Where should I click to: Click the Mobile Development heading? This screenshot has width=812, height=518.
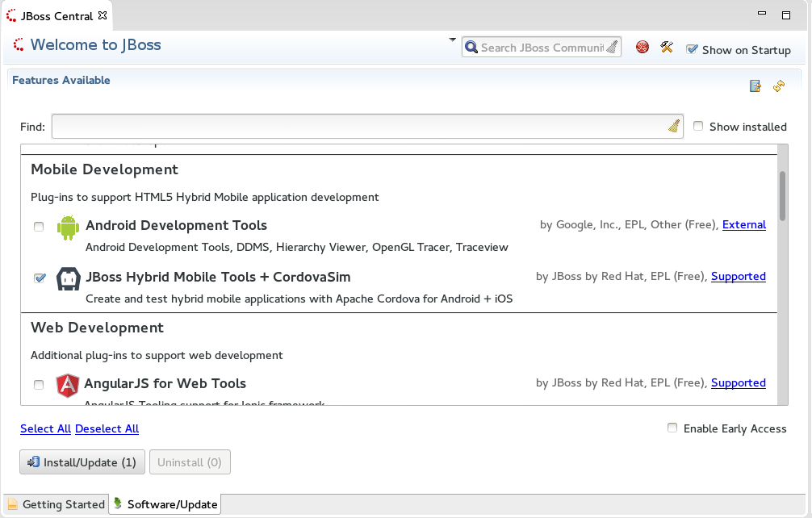pos(105,169)
